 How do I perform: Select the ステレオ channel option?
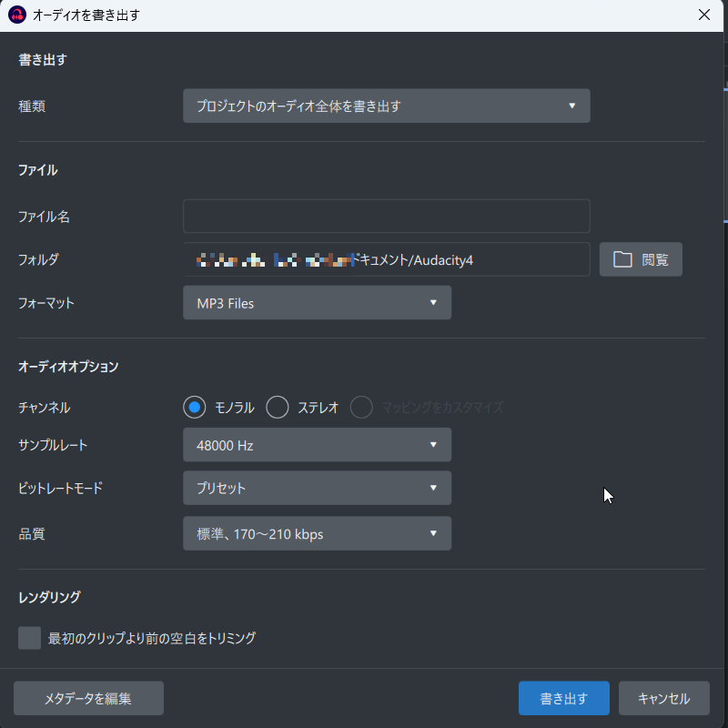278,407
